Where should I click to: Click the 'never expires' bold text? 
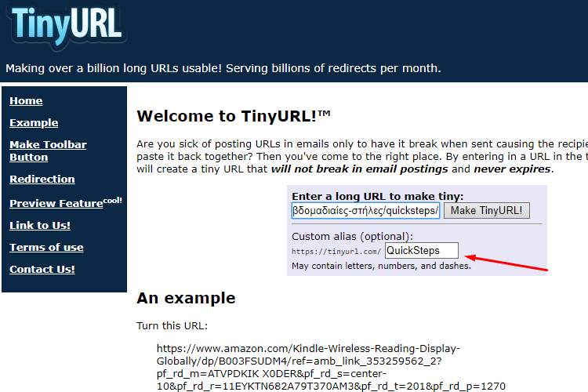(512, 169)
